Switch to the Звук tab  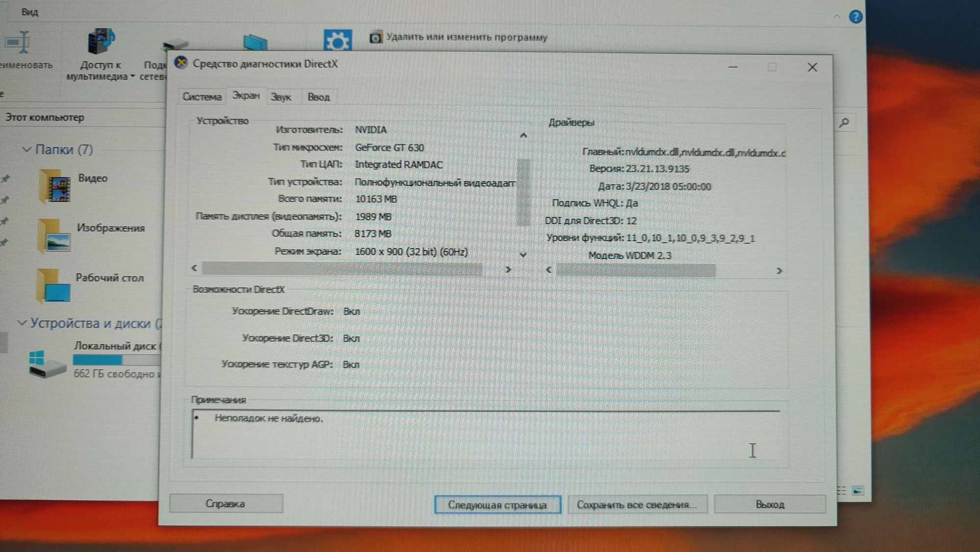[281, 97]
